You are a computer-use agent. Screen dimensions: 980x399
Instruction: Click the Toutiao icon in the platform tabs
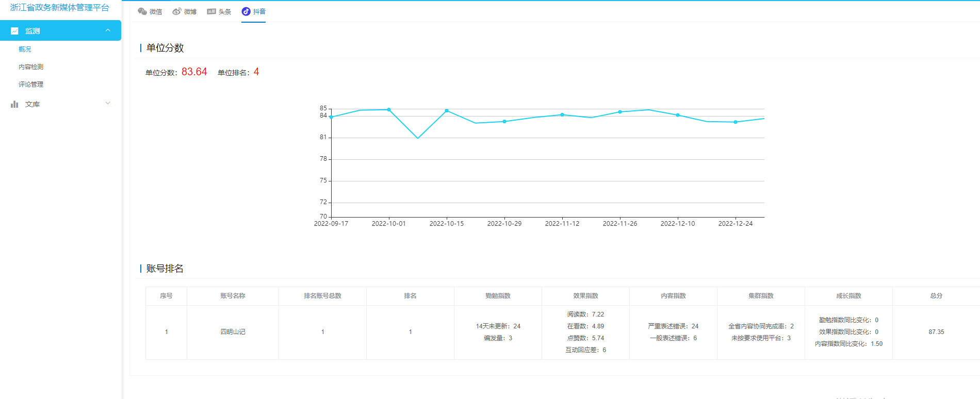(x=211, y=11)
